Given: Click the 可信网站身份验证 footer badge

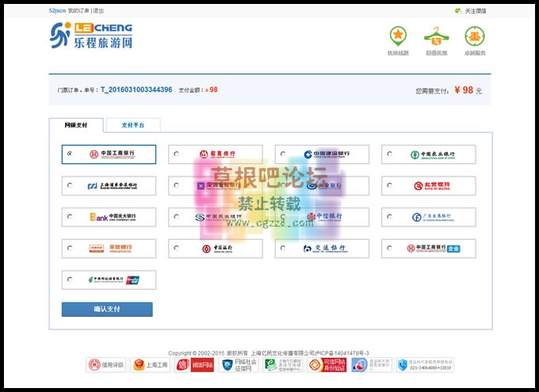Looking at the screenshot, I should [x=327, y=365].
